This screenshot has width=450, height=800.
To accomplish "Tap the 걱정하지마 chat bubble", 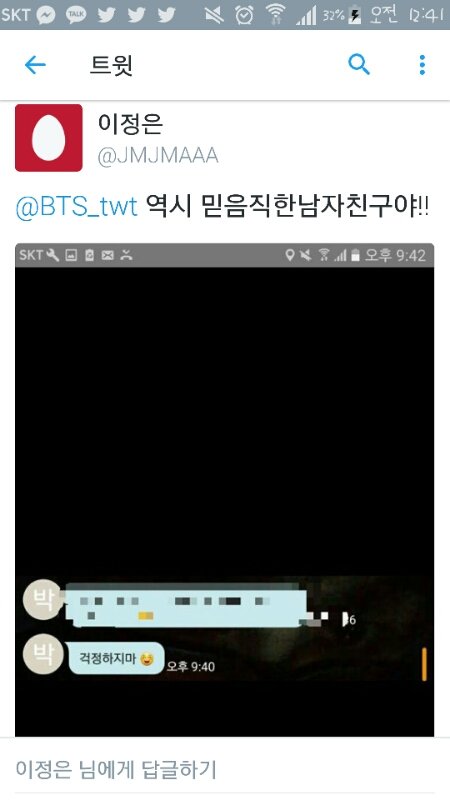I will point(117,659).
